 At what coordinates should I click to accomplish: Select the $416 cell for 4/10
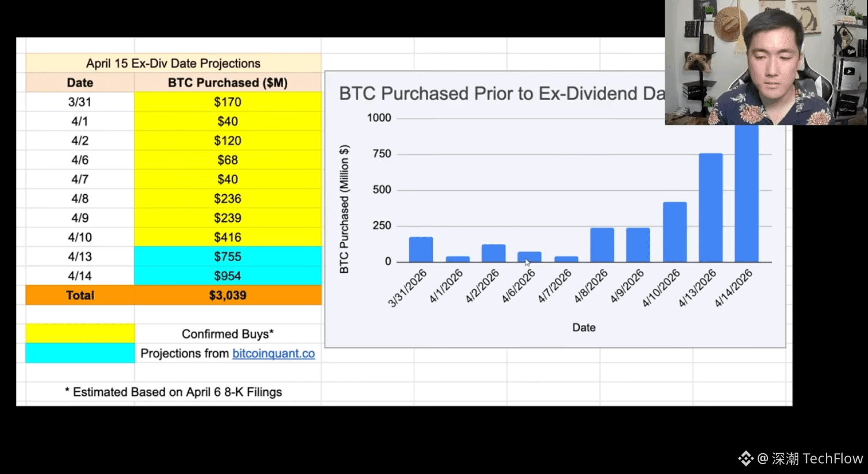click(x=228, y=237)
